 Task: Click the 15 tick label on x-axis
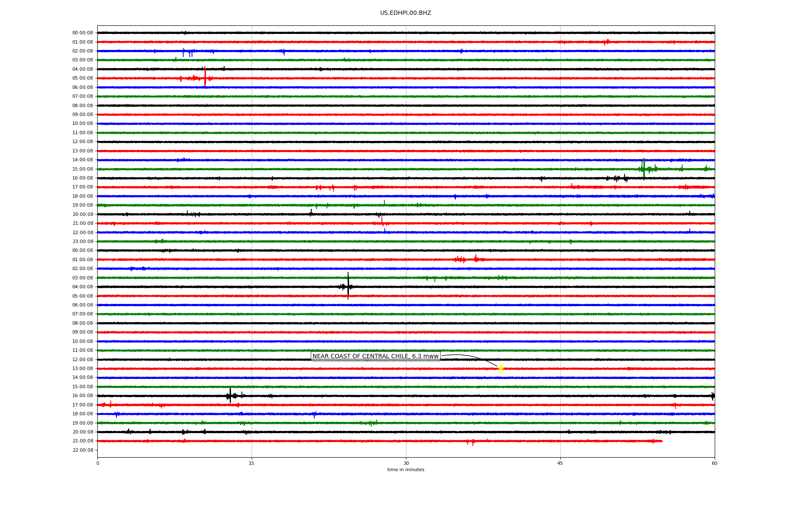[252, 463]
